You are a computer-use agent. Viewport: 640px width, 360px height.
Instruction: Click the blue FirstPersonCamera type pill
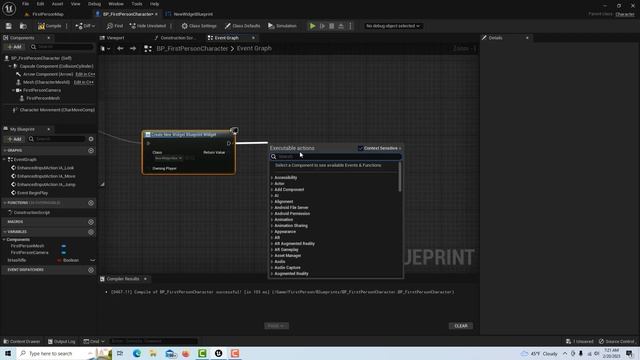[x=64, y=253]
